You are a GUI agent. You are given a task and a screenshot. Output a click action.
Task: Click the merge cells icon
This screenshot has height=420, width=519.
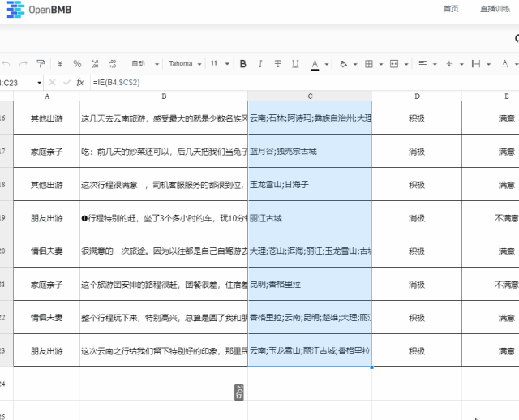click(x=394, y=64)
